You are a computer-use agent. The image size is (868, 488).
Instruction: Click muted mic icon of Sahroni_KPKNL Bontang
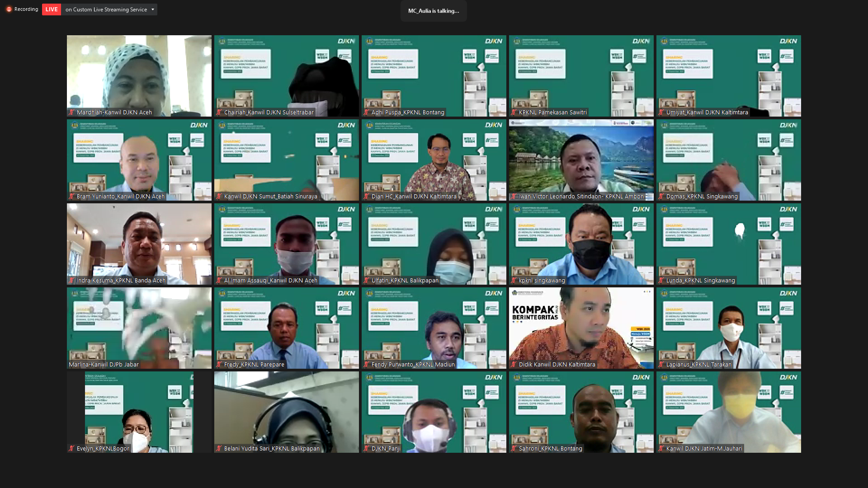click(x=514, y=449)
